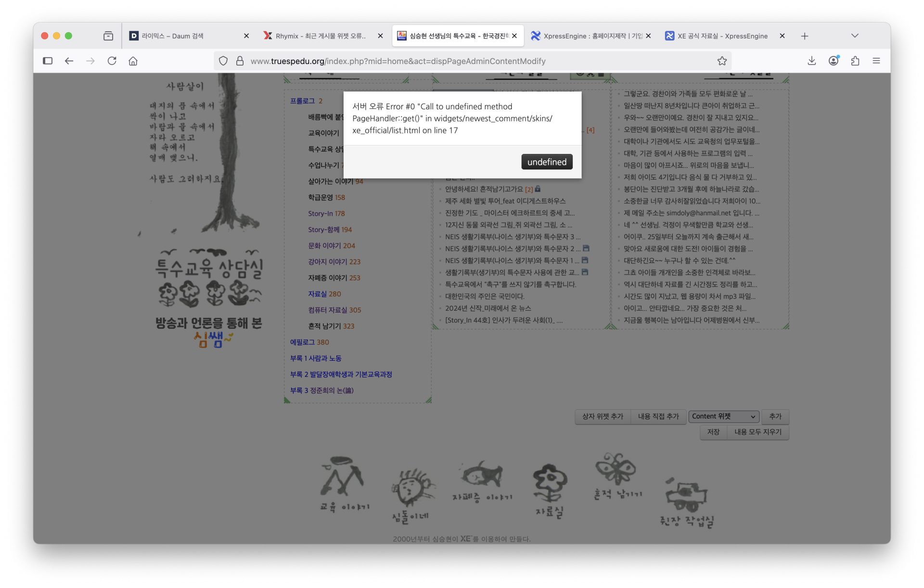The image size is (924, 588).
Task: Toggle the sidebar panel icon
Action: pyautogui.click(x=48, y=61)
